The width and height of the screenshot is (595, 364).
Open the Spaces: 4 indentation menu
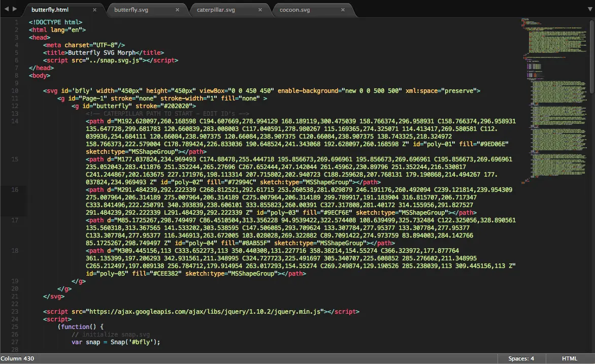[521, 358]
